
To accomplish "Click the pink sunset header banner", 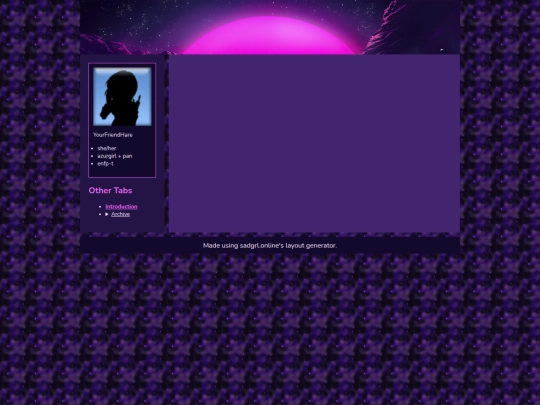I will pyautogui.click(x=270, y=27).
